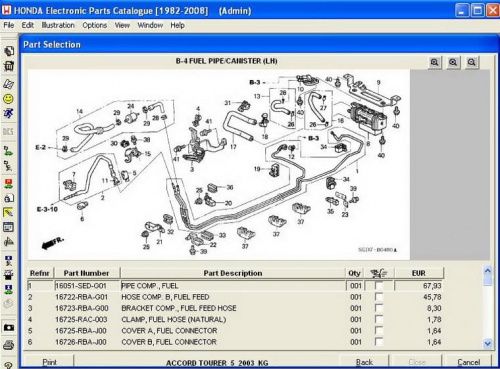This screenshot has height=369, width=500.
Task: Tick checkbox for HOSE COMP. B, FUEL FEED
Action: tap(379, 297)
